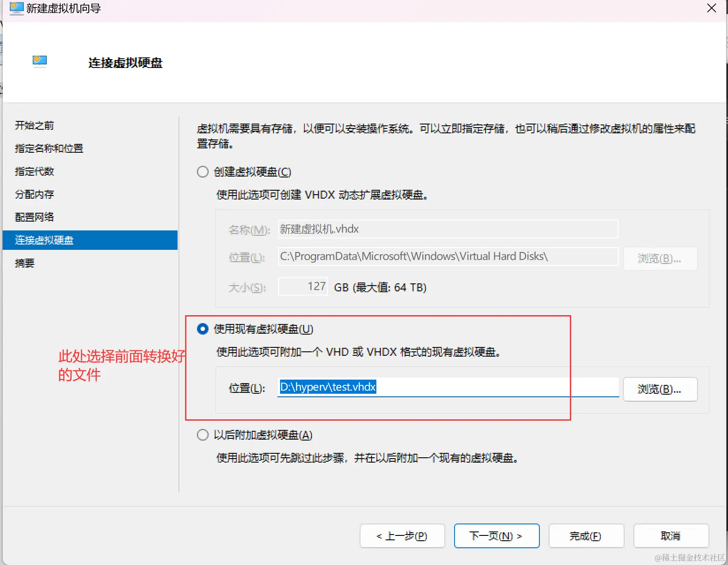Open browse dialog for existing disk location

tap(660, 389)
